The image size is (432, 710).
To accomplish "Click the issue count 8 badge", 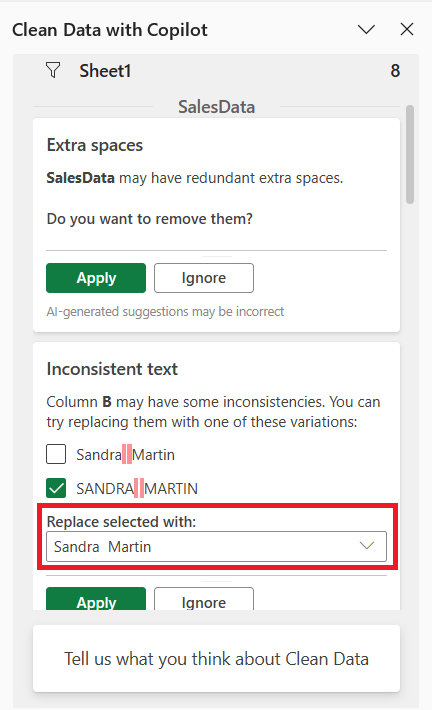I will point(395,71).
